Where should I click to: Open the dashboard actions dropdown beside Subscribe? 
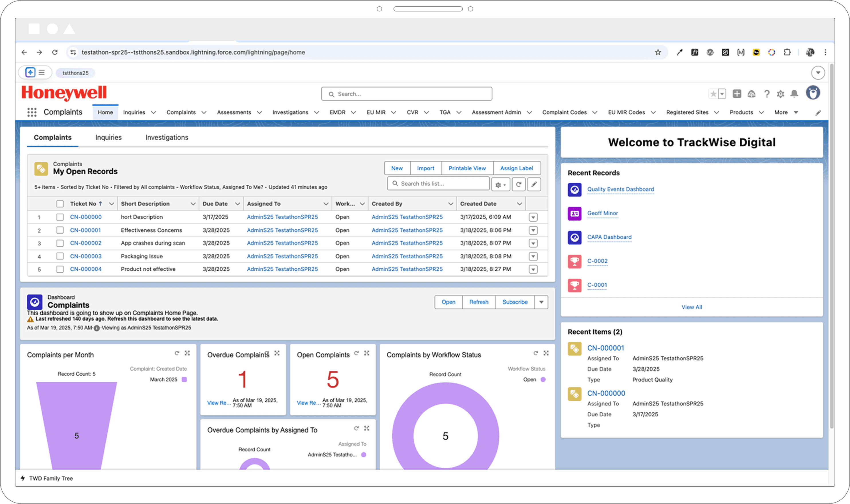541,302
